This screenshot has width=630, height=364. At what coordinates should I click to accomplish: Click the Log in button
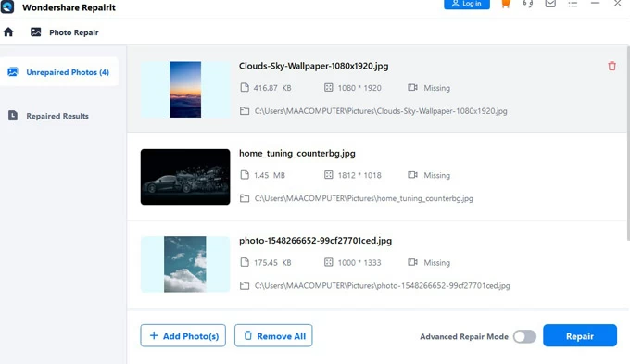click(466, 4)
